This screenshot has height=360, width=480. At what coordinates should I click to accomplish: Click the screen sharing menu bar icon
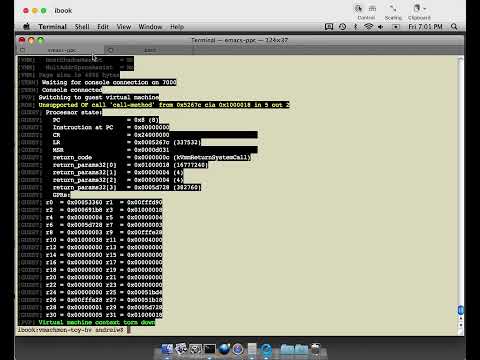[329, 27]
